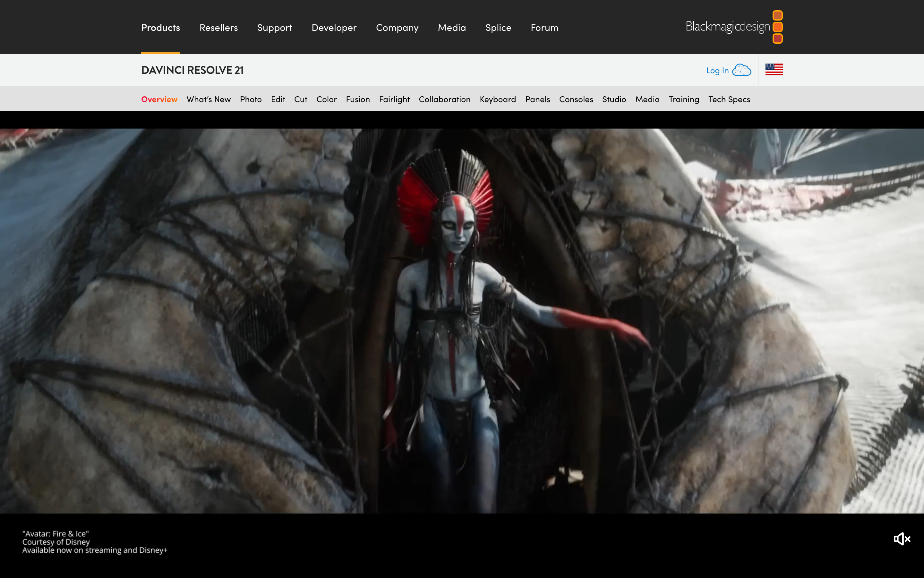
Task: Click the "Avatar: Fire & Ice" caption text
Action: [56, 534]
